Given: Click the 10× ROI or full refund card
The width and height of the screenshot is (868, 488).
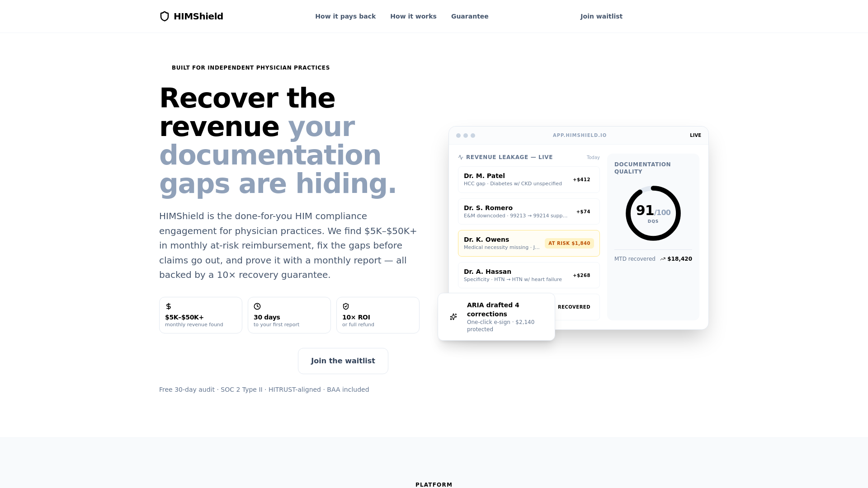Looking at the screenshot, I should tap(378, 315).
